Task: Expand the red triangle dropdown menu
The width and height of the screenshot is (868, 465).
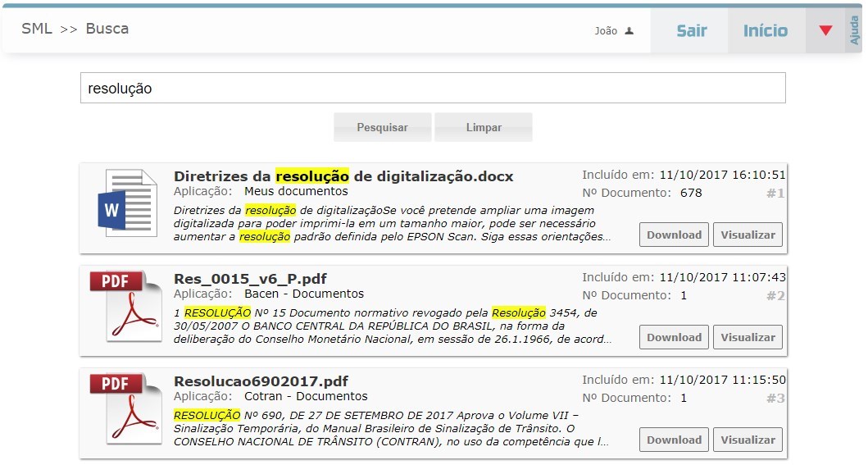Action: 825,31
